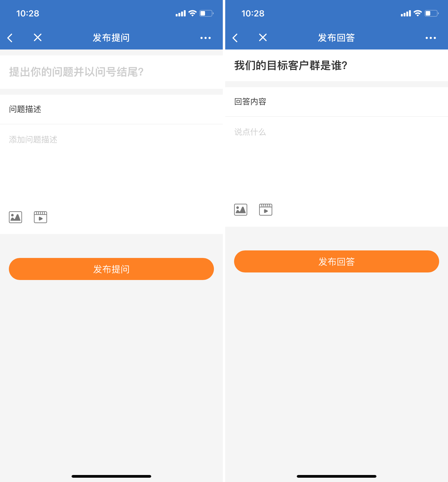Open more options on 发布提问 screen
Image resolution: width=448 pixels, height=482 pixels.
coord(205,38)
